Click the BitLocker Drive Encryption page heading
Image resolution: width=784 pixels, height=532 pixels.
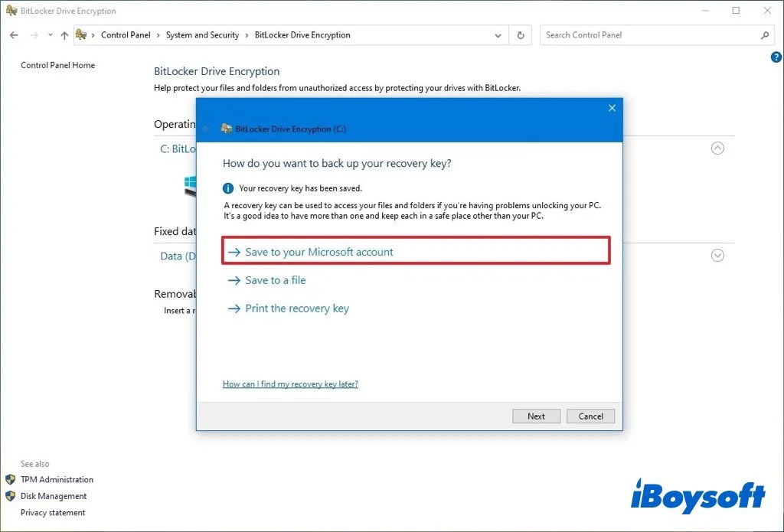pyautogui.click(x=217, y=71)
